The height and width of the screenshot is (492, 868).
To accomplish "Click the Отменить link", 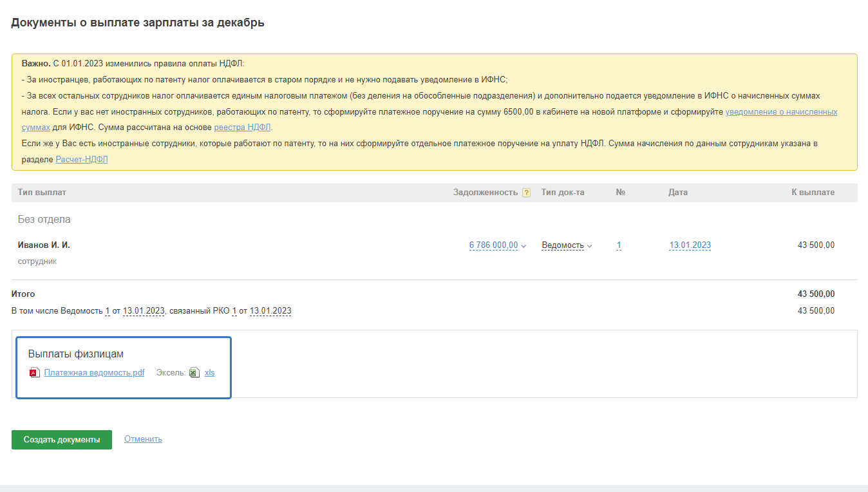I will coord(143,439).
